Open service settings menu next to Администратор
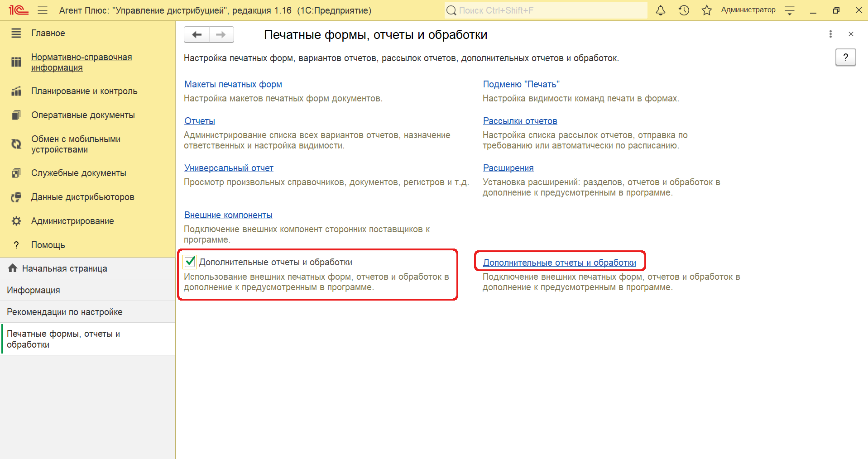 [790, 10]
